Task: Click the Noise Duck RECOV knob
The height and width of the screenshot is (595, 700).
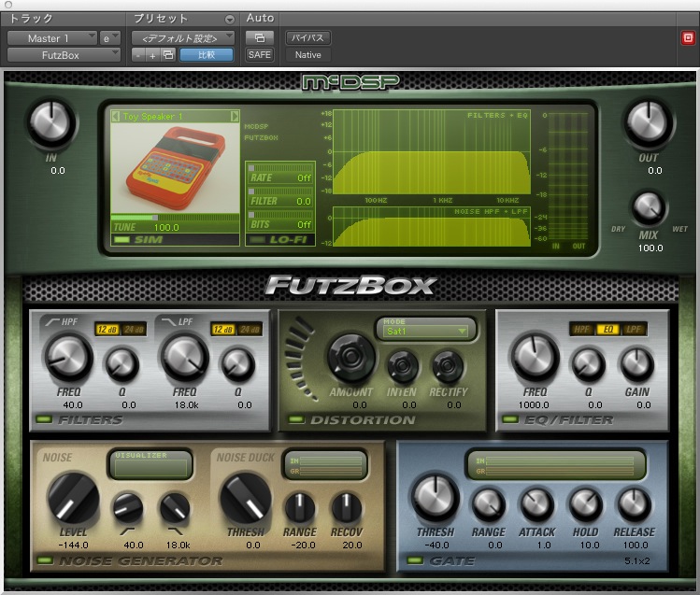Action: (x=347, y=508)
